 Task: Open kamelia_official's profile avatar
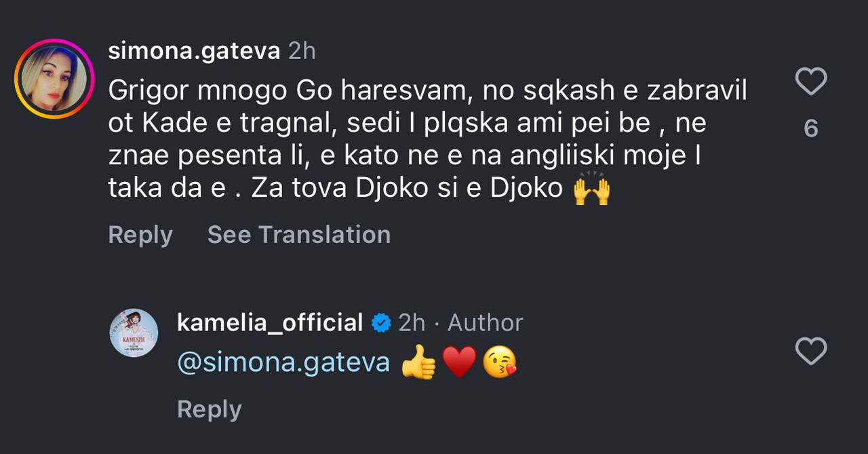pos(134,333)
